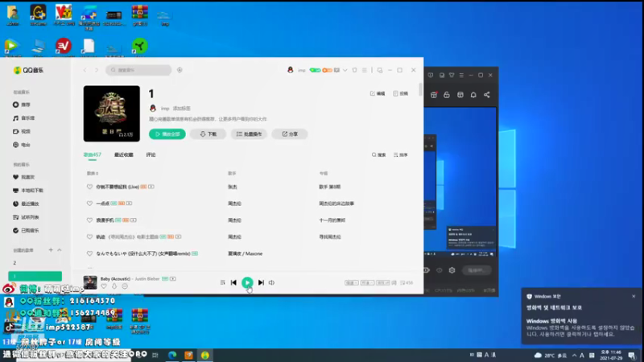Open 最近播放 recently played in sidebar

pos(26,204)
